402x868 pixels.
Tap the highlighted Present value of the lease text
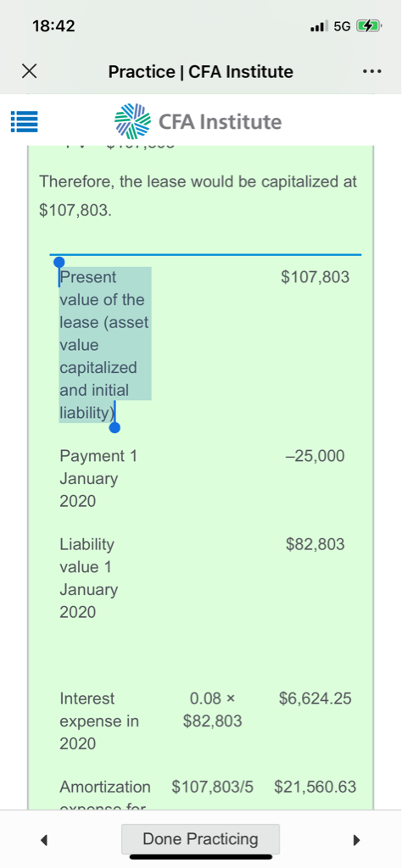[x=104, y=344]
